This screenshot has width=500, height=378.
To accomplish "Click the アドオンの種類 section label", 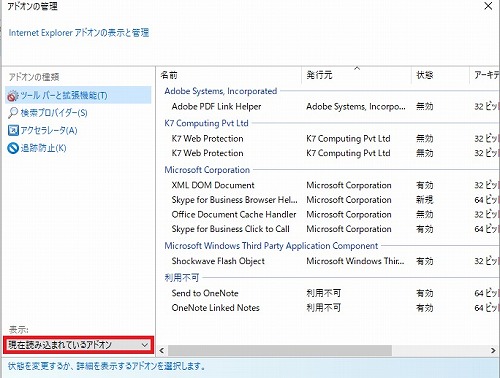I will pyautogui.click(x=34, y=77).
